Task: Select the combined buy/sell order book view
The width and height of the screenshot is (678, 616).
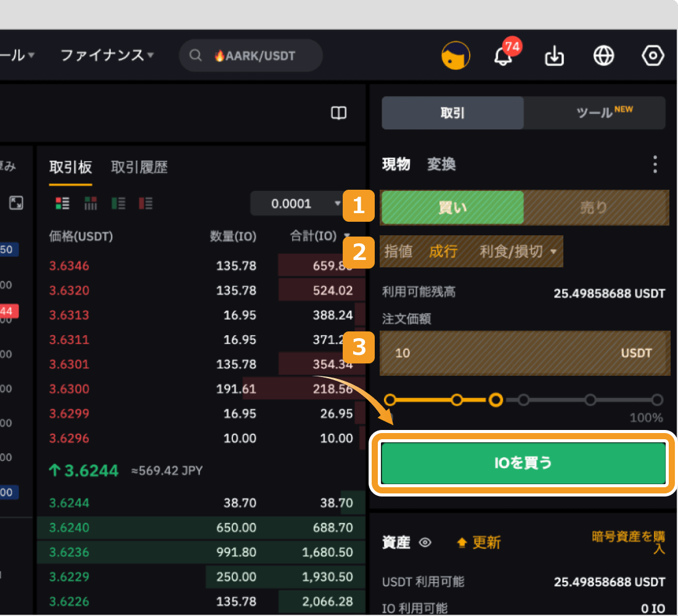Action: pos(62,203)
